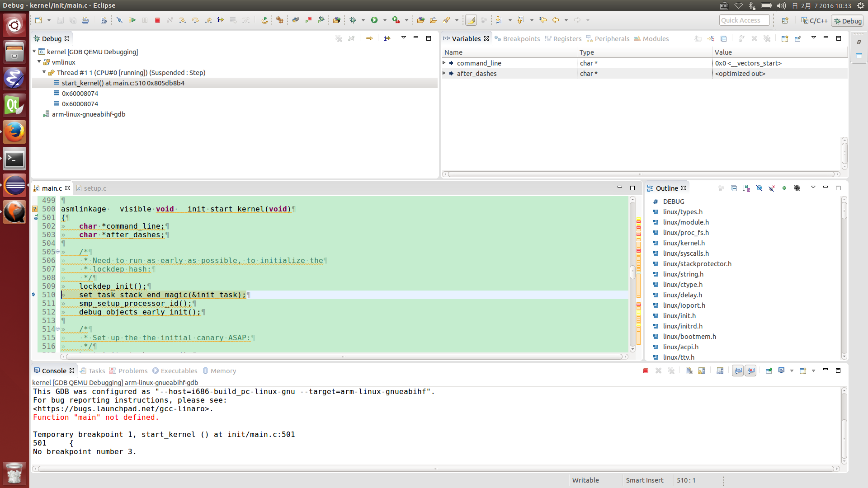This screenshot has height=488, width=868.
Task: Click the Value column header
Action: 779,52
